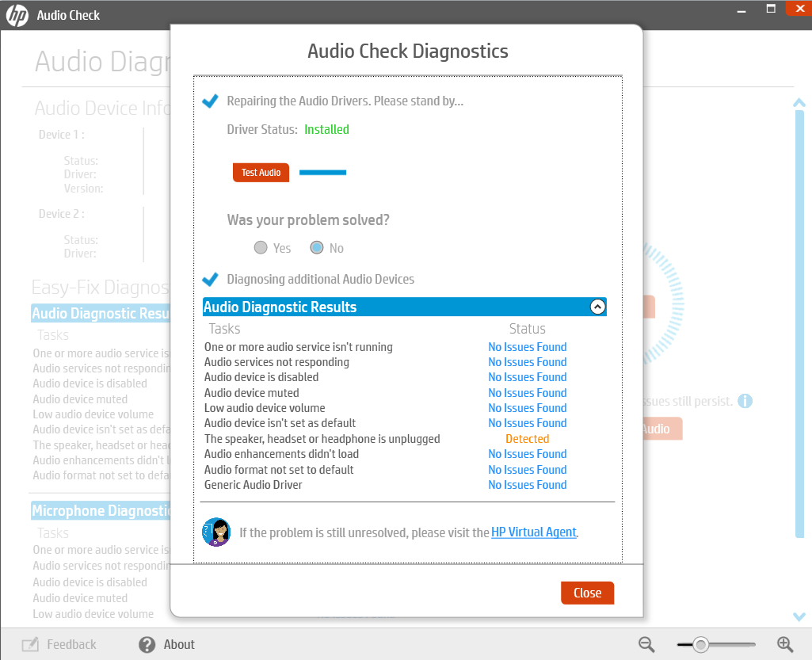Screen dimensions: 812x660
Task: Click the orange 'Detected' status for unplugged speaker
Action: click(527, 439)
